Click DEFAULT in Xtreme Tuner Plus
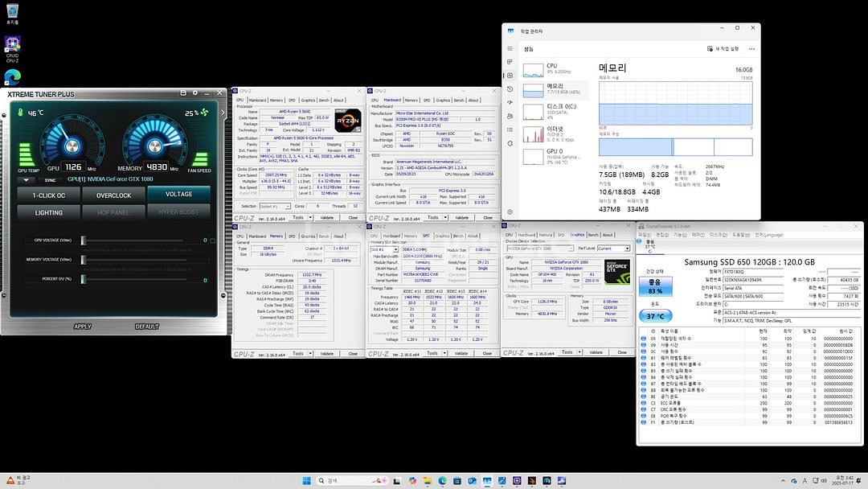Screen dimensions: 868x489 147,327
